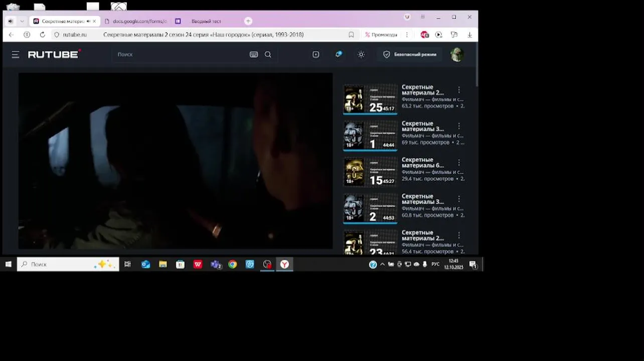Open the on-screen keyboard in search

[254, 54]
